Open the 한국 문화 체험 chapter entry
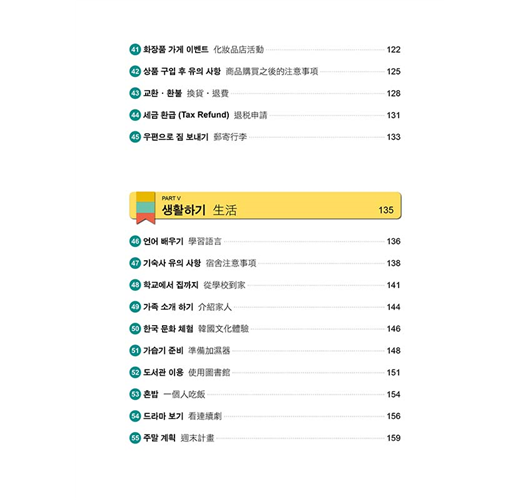This screenshot has height=500, width=520. (265, 329)
